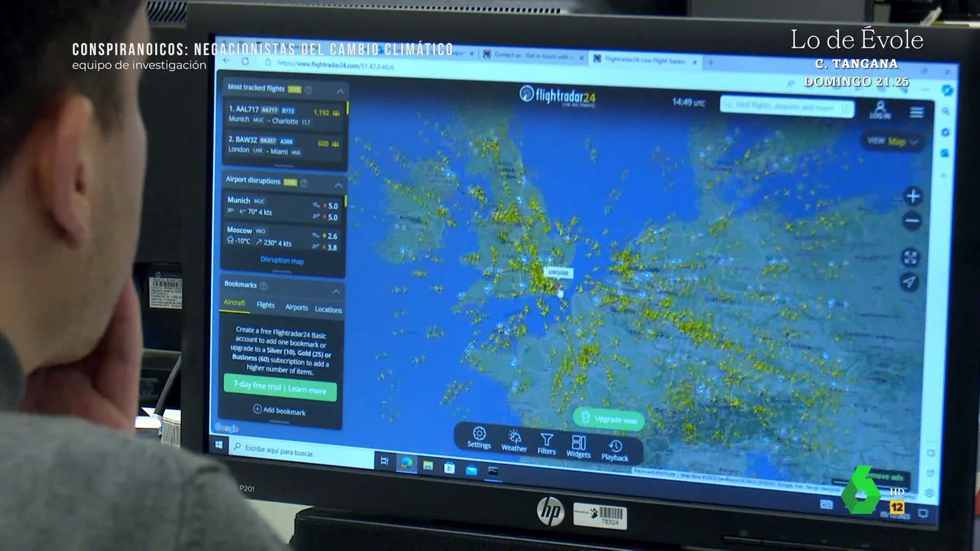Zoom in with the plus button

tap(913, 197)
